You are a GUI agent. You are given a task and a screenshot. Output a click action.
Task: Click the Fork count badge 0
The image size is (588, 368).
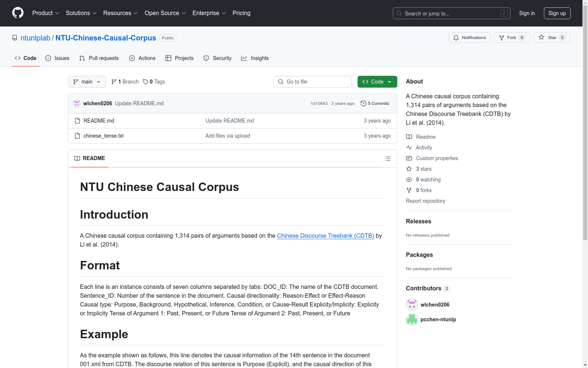pos(522,38)
